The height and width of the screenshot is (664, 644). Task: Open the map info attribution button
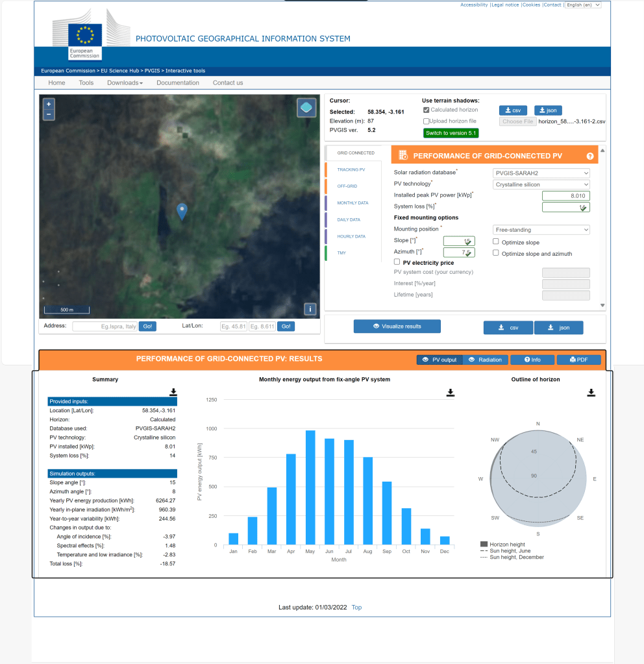click(x=310, y=309)
